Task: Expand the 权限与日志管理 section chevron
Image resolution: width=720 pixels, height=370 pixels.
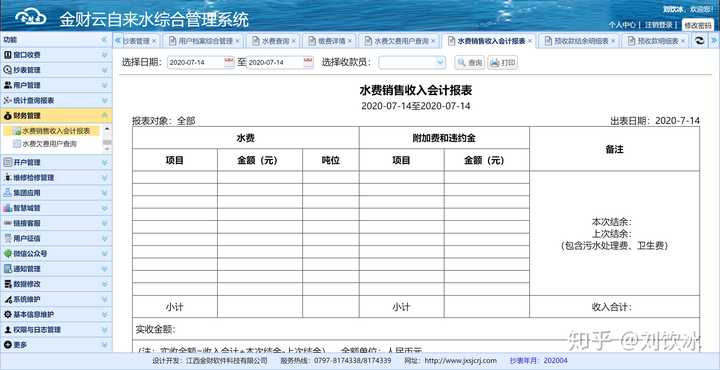Action: pyautogui.click(x=104, y=330)
